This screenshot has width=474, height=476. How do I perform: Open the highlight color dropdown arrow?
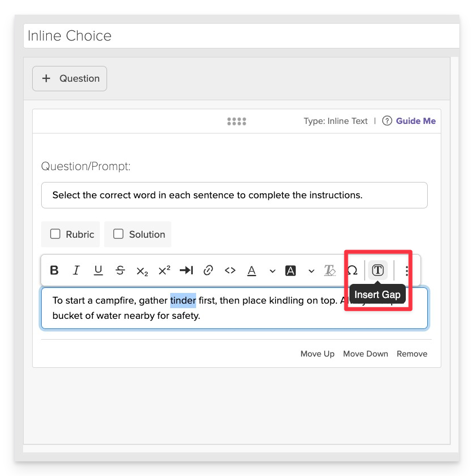(x=311, y=271)
